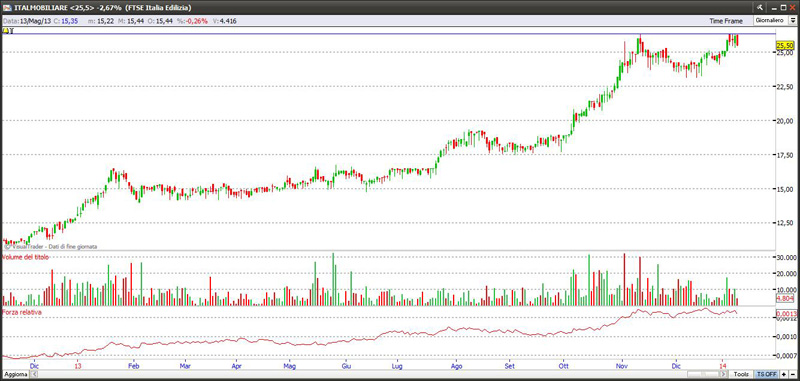The width and height of the screenshot is (800, 381).
Task: Click the m: 15,22 minimum value
Action: point(101,21)
